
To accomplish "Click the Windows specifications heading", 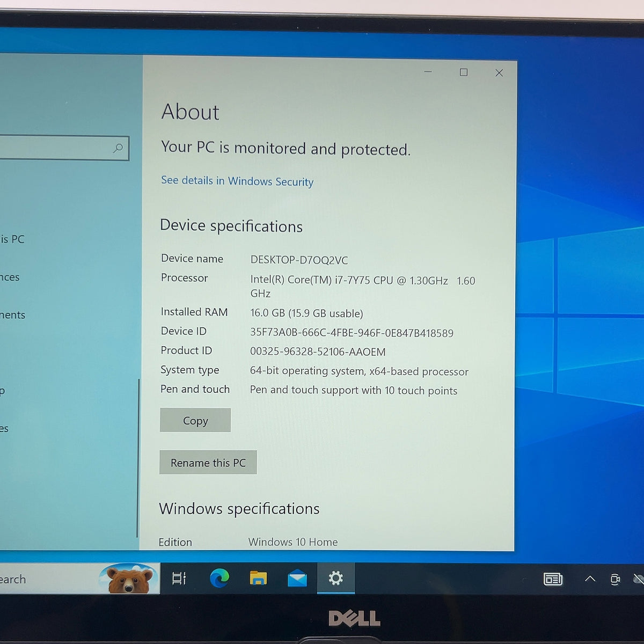I will (x=239, y=509).
